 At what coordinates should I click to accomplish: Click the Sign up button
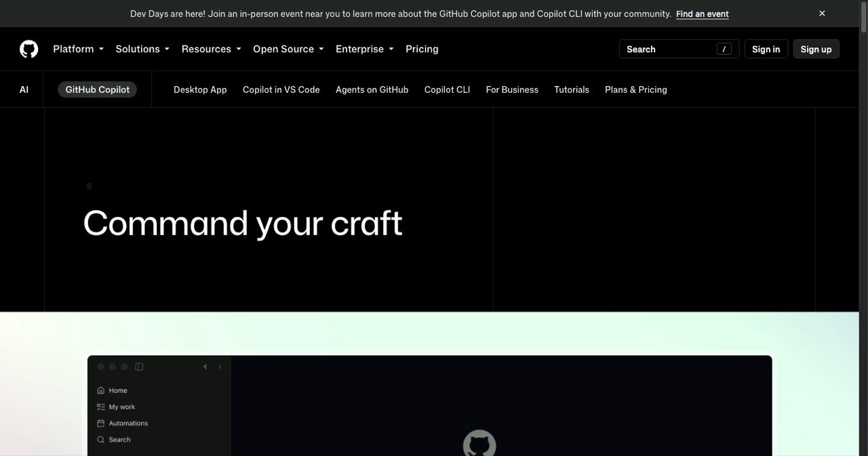[x=816, y=49]
